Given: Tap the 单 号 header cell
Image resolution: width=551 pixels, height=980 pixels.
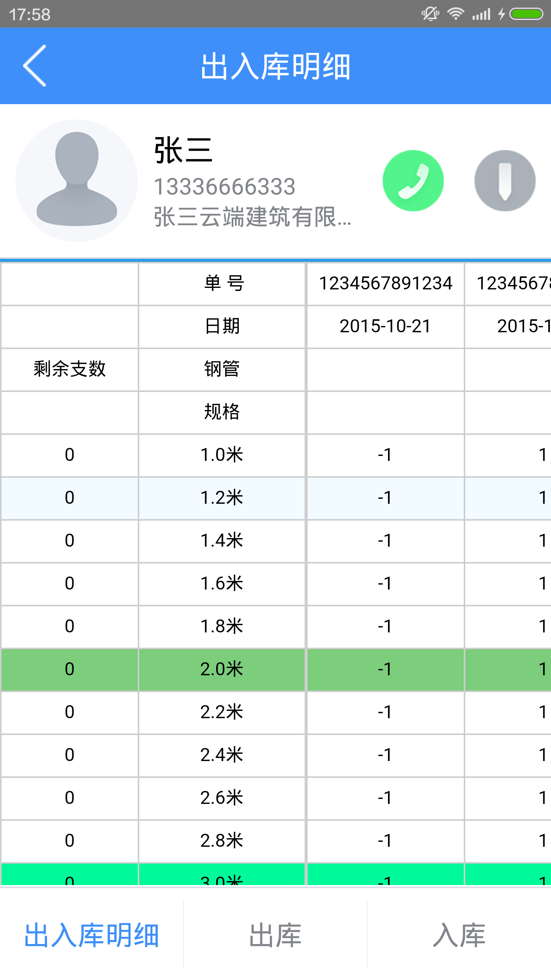Looking at the screenshot, I should (222, 284).
